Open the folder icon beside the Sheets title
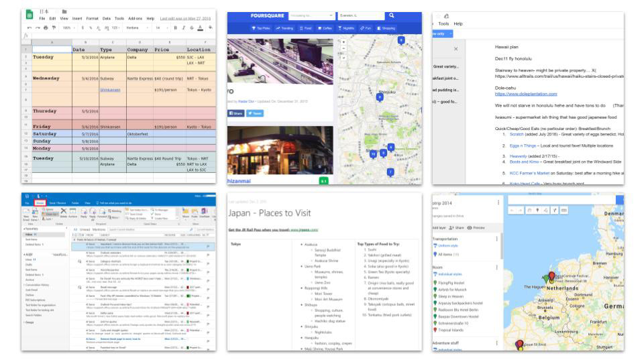The image size is (644, 362). [64, 11]
